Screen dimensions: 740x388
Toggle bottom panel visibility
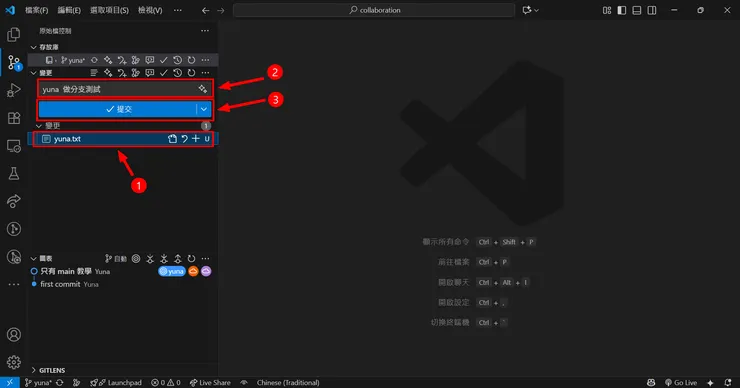click(x=637, y=10)
